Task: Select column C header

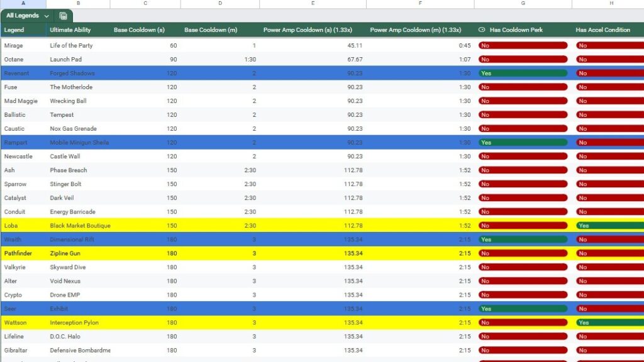Action: click(x=145, y=4)
